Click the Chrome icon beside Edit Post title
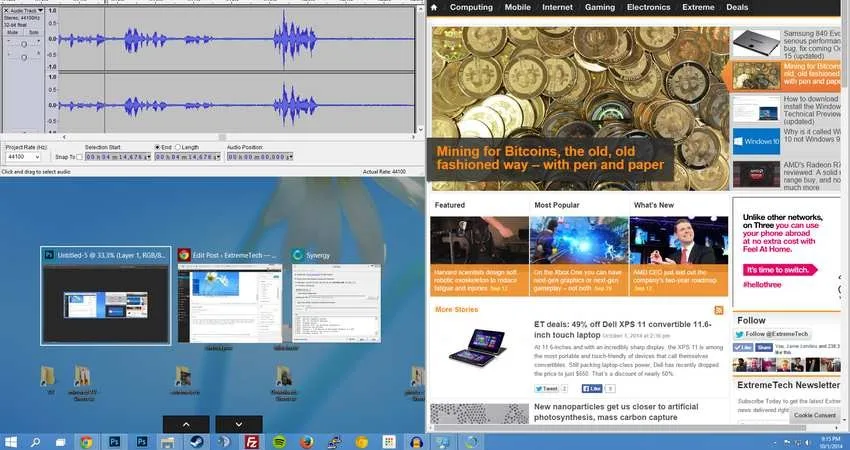This screenshot has width=850, height=450. [x=184, y=255]
